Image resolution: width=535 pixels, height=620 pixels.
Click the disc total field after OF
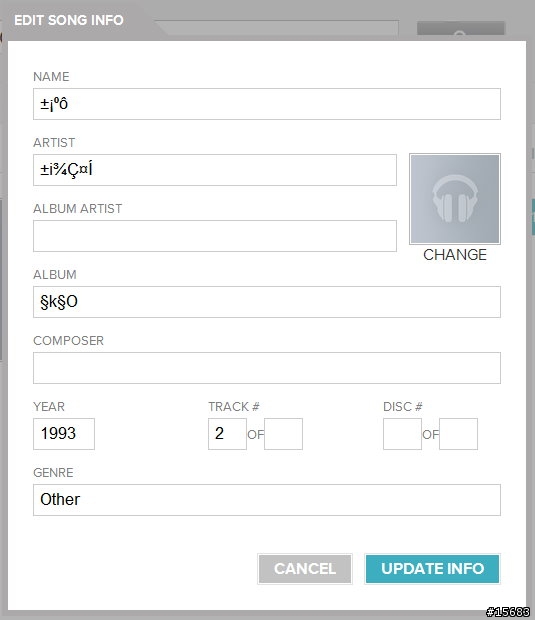point(458,434)
